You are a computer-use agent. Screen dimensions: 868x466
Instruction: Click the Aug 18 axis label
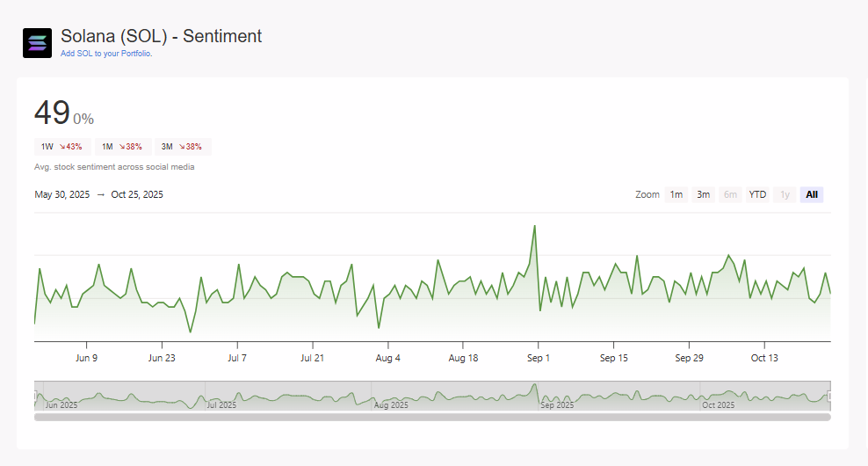click(463, 358)
